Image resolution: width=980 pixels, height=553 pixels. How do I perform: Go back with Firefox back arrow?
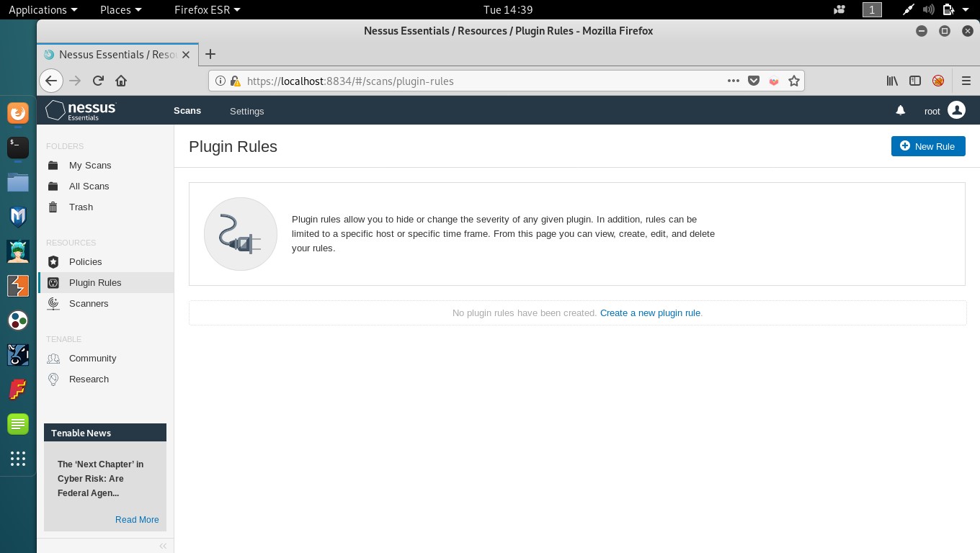pyautogui.click(x=50, y=81)
